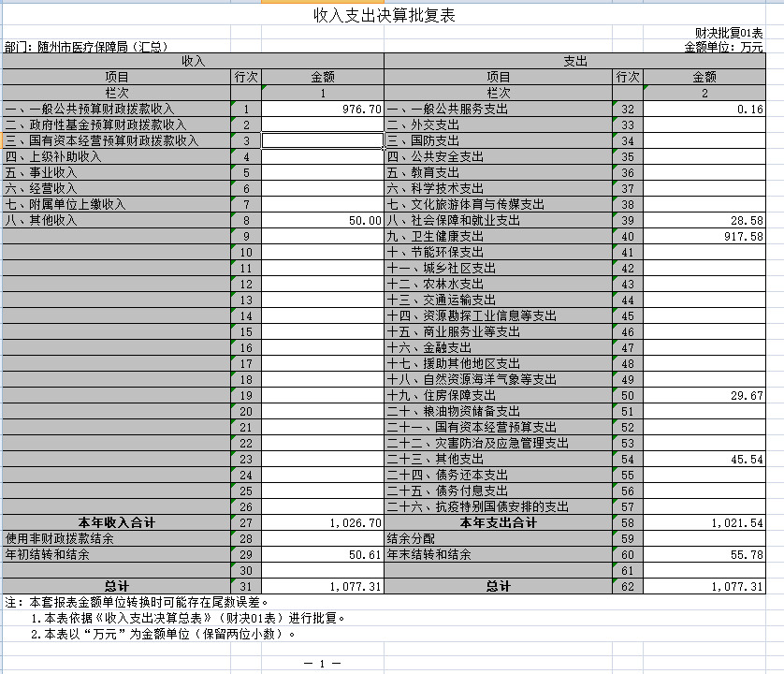Select cell 二十四、债务还本支出
The height and width of the screenshot is (674, 784).
click(498, 476)
